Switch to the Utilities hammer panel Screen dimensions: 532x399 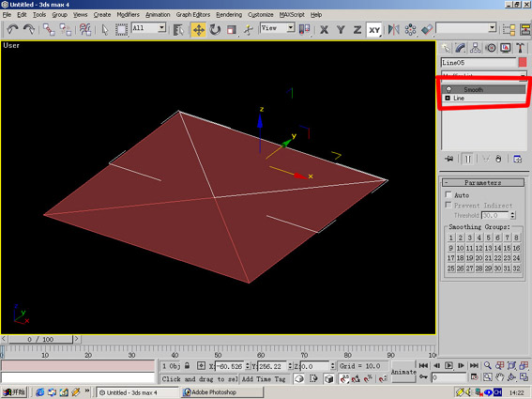[520, 48]
